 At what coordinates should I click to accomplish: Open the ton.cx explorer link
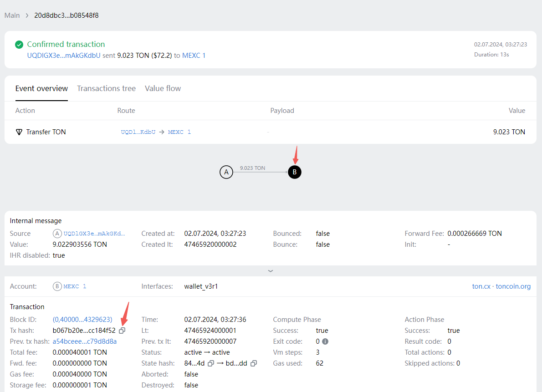[481, 286]
